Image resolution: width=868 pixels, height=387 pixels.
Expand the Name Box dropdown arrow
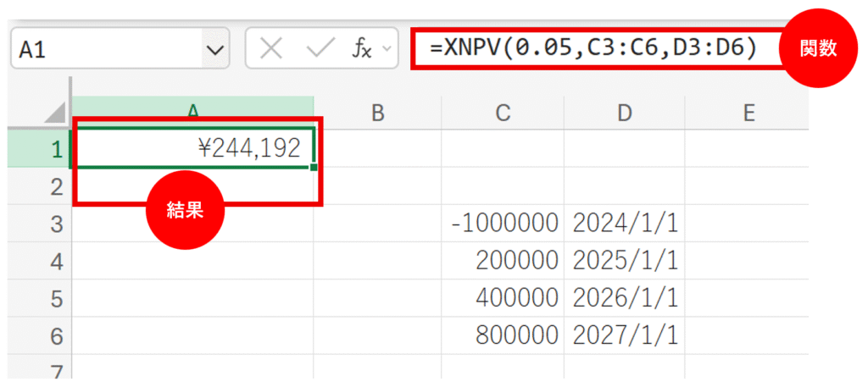[213, 51]
